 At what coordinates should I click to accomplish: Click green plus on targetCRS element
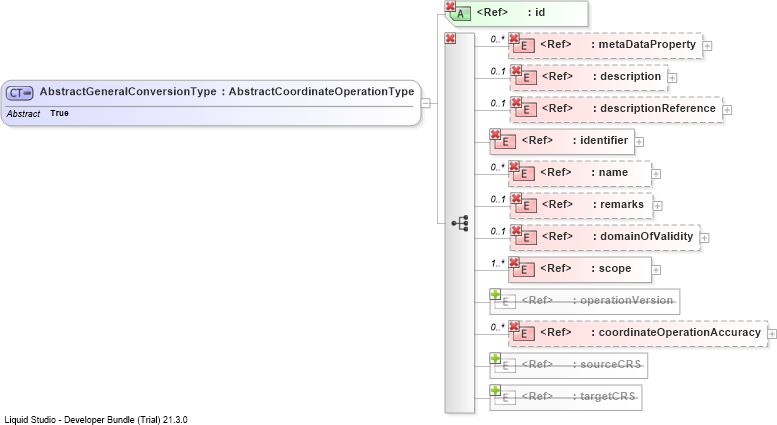[495, 390]
